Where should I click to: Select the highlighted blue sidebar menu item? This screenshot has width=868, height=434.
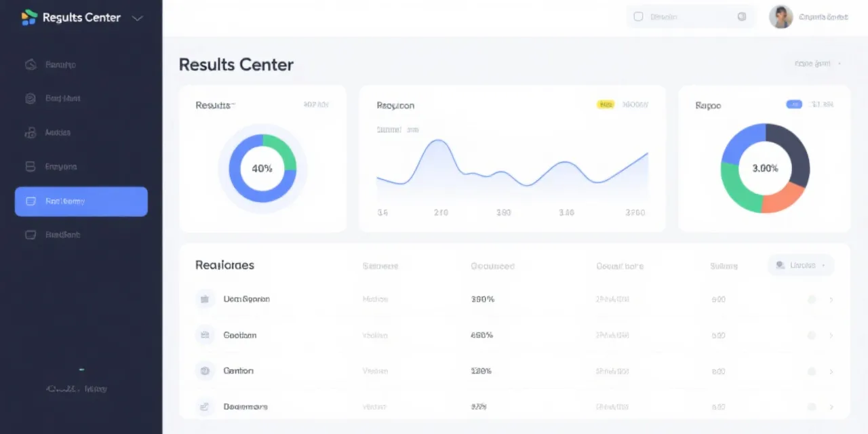(x=81, y=201)
